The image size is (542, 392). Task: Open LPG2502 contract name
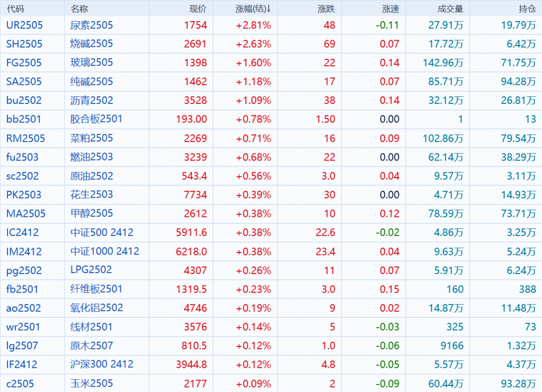[x=91, y=270]
